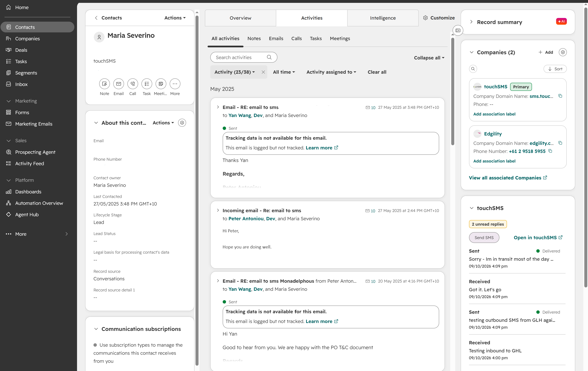Click the Companies search magnifier icon
The width and height of the screenshot is (588, 371).
coord(473,69)
